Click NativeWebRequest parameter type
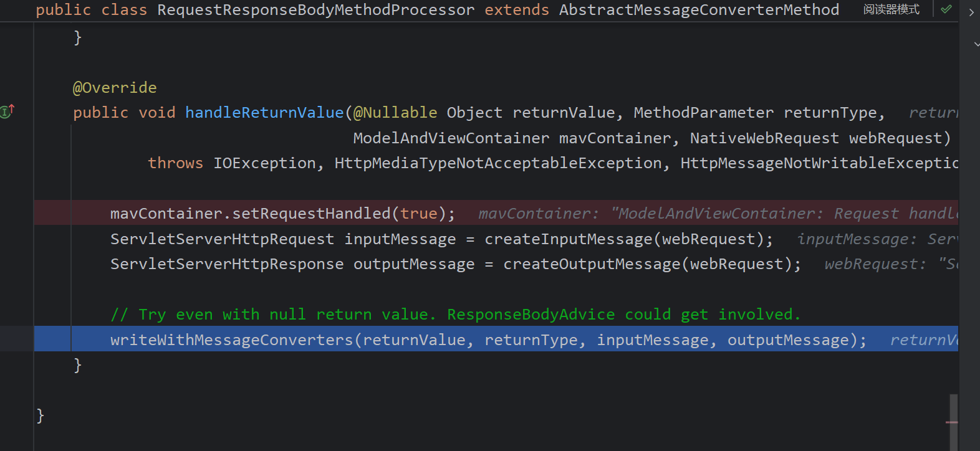Image resolution: width=980 pixels, height=451 pixels. pyautogui.click(x=764, y=138)
